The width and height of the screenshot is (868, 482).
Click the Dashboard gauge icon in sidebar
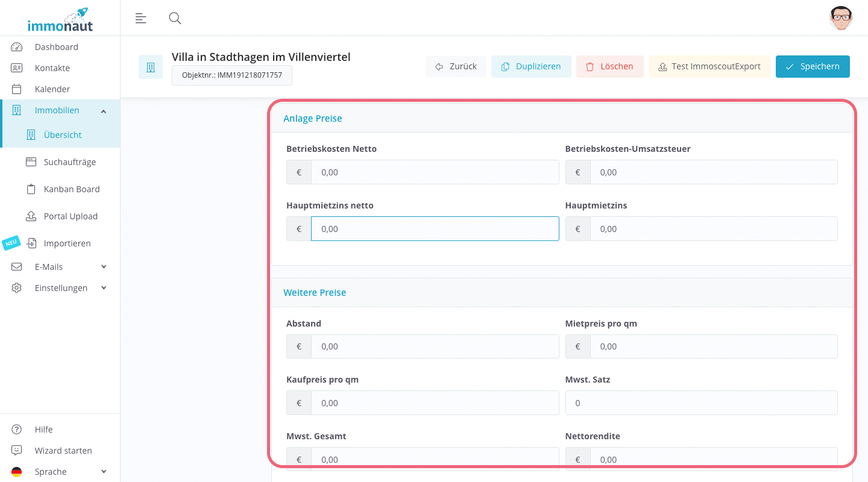[17, 47]
